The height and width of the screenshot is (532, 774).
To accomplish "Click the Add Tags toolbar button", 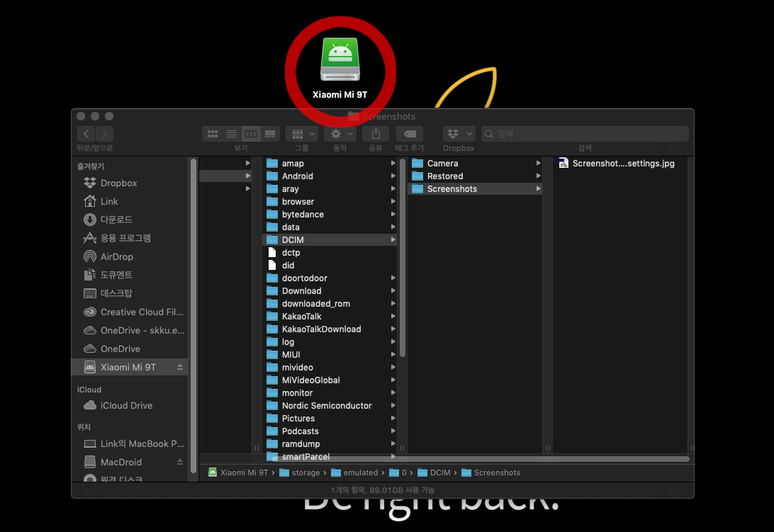I will (410, 134).
